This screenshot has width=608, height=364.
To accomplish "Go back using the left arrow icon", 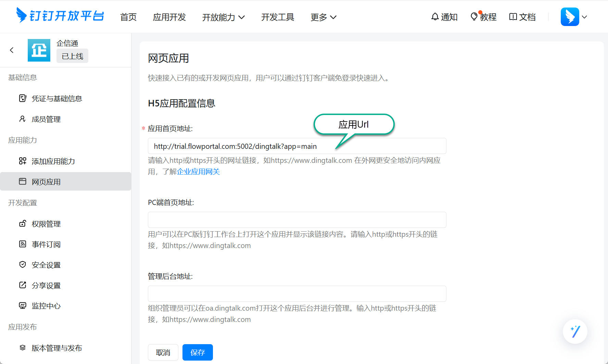I will [x=12, y=50].
